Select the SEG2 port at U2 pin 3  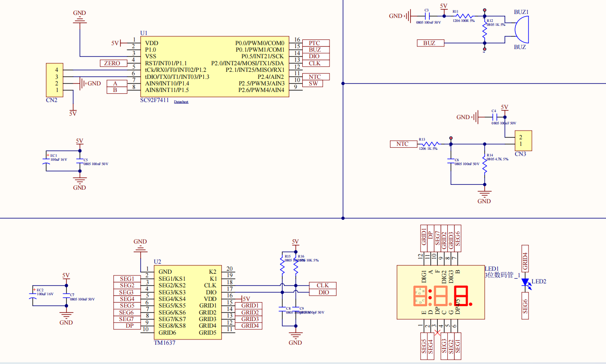(127, 286)
